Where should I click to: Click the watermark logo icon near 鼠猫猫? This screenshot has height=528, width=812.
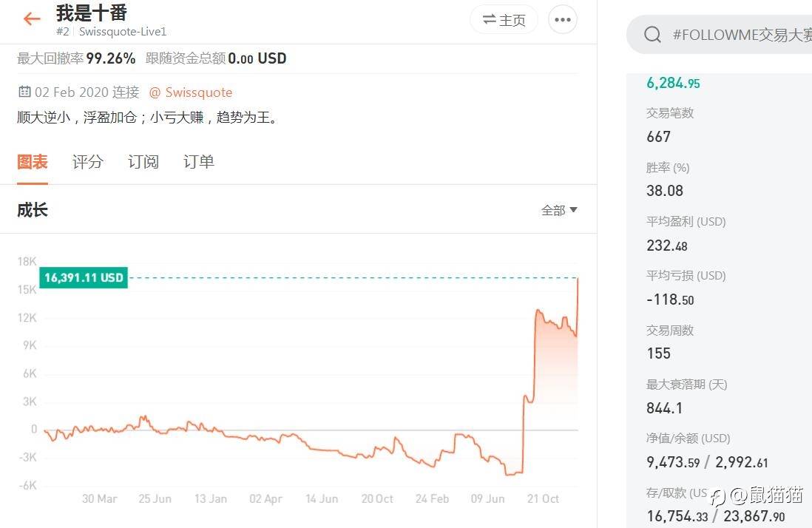(x=717, y=497)
